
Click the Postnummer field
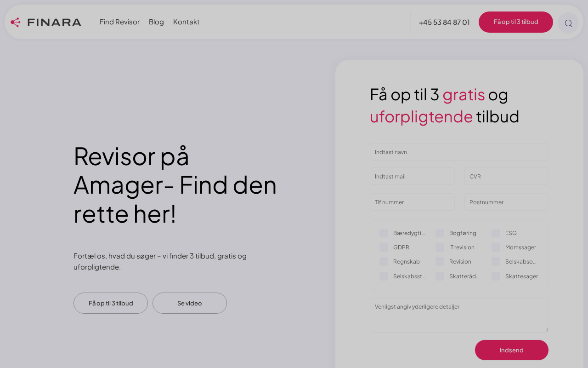(507, 202)
